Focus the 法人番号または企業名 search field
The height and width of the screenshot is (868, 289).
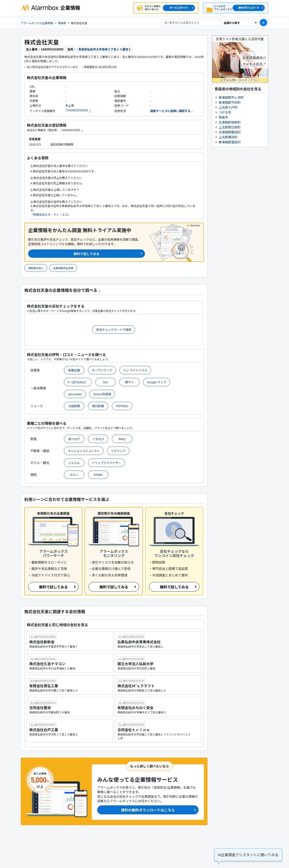click(x=191, y=23)
